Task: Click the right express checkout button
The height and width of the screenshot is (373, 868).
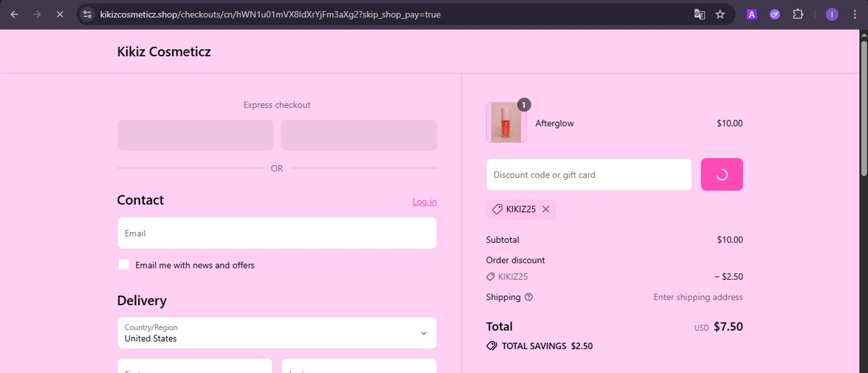Action: (x=359, y=135)
